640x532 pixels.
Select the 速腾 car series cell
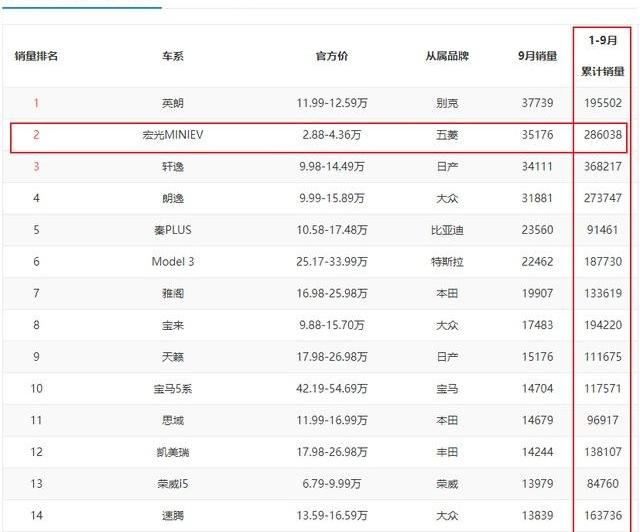pyautogui.click(x=173, y=516)
